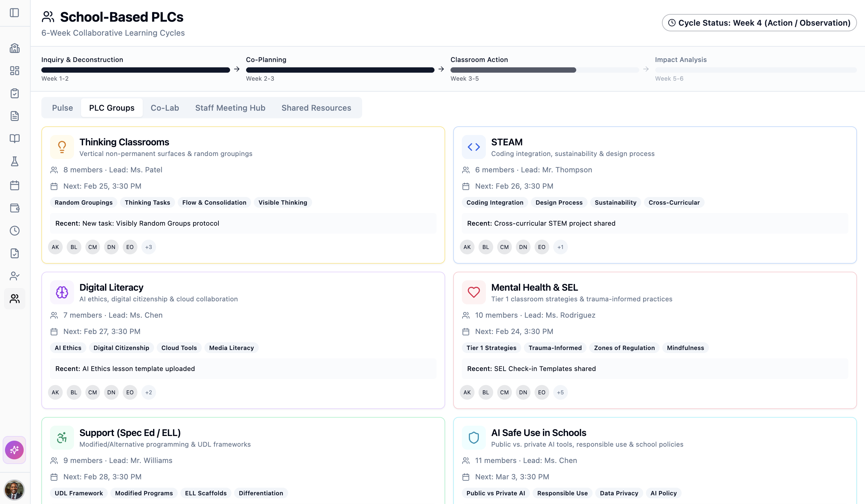865x504 pixels.
Task: Expand the +5 members in Mental Health & SEL
Action: tap(560, 392)
